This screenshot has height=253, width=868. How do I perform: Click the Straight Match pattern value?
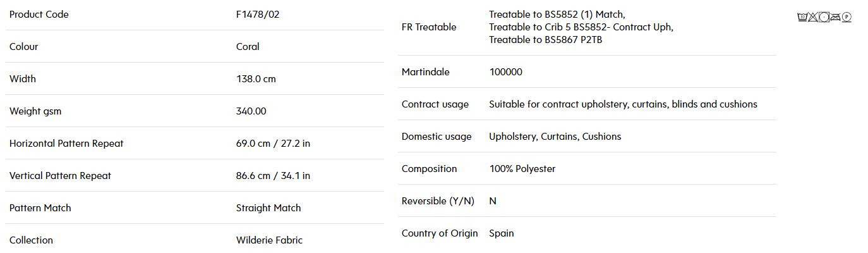click(268, 208)
